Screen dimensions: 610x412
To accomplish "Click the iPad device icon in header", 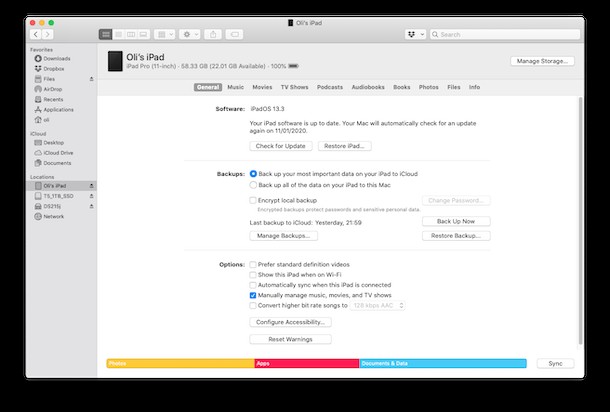I will [115, 61].
